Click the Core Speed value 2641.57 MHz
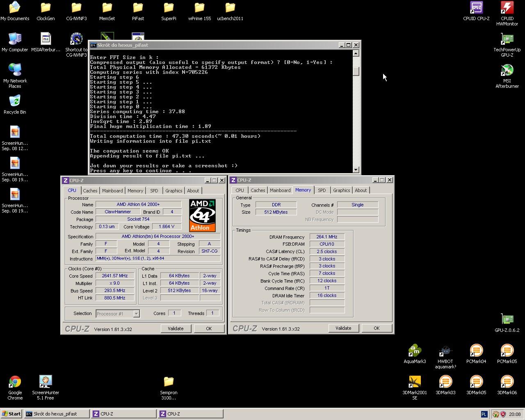Screen dimensions: 525x420 [115, 276]
